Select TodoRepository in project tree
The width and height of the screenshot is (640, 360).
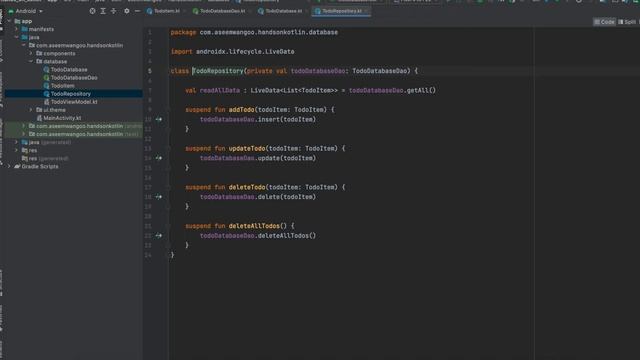point(71,94)
